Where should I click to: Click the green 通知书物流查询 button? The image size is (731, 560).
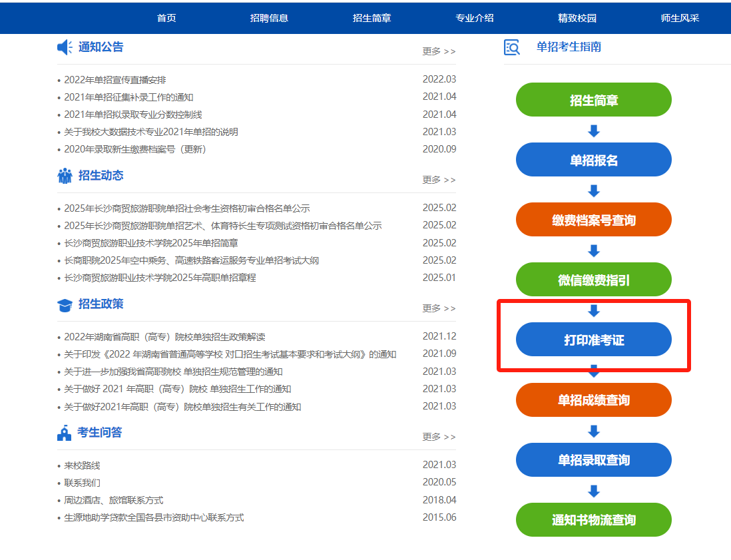click(593, 519)
